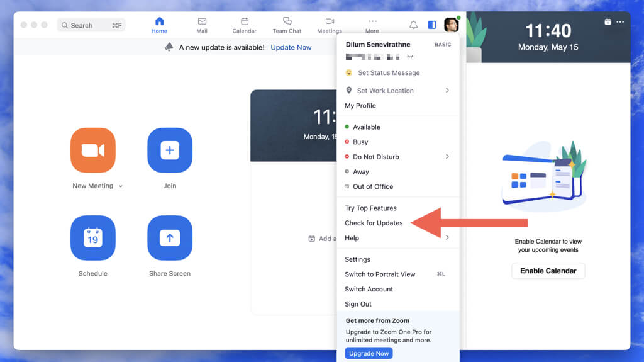Open notifications bell icon
Screen dimensions: 644x362
pos(413,25)
